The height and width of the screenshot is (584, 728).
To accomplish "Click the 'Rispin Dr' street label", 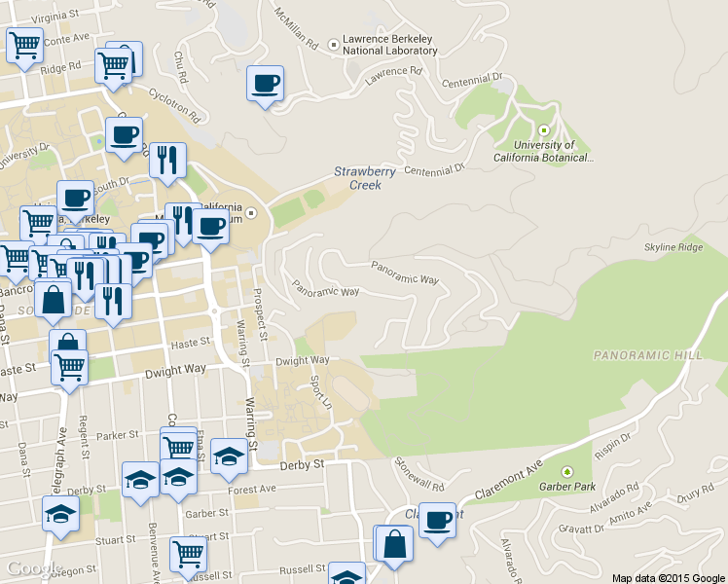I will click(613, 446).
